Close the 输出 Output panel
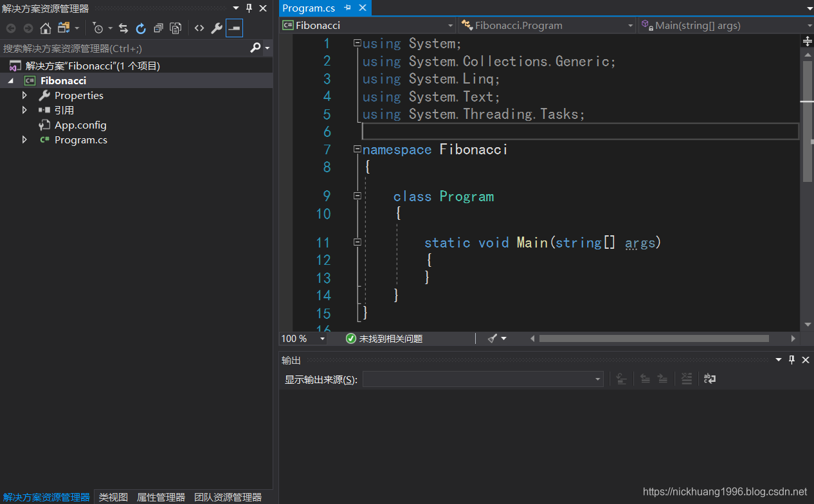Image resolution: width=814 pixels, height=504 pixels. pos(806,360)
